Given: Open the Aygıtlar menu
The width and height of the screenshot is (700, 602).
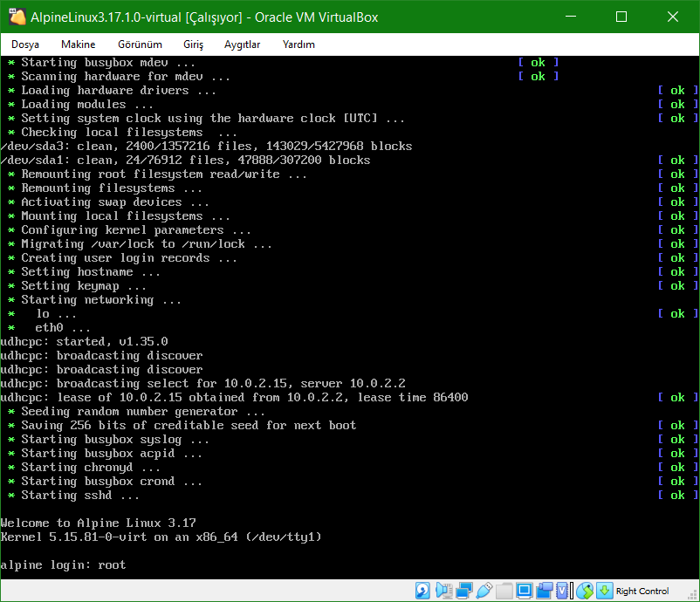Looking at the screenshot, I should click(x=242, y=44).
